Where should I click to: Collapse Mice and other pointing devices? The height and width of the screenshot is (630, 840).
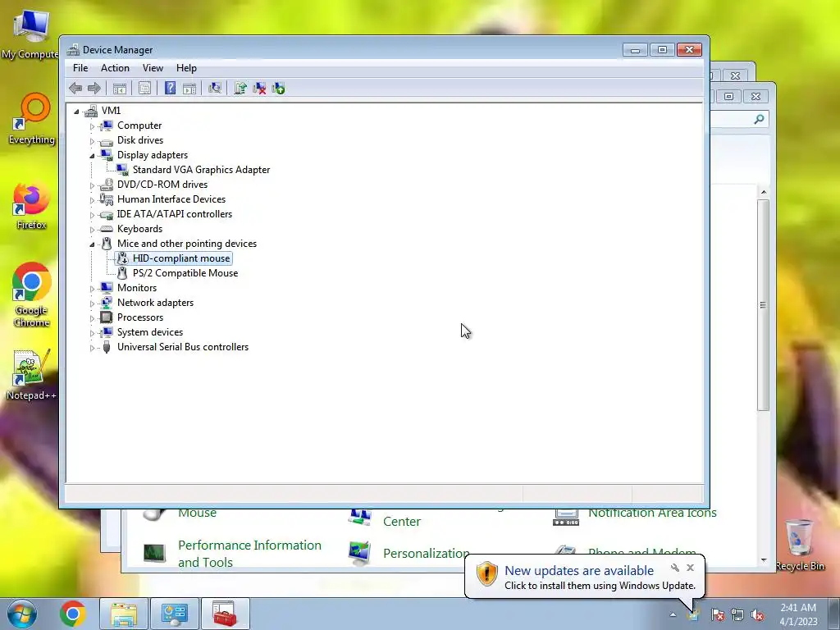click(92, 244)
